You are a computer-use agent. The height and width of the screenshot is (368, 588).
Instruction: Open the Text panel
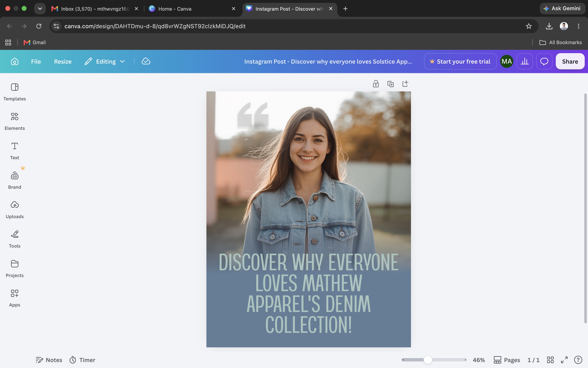(14, 151)
